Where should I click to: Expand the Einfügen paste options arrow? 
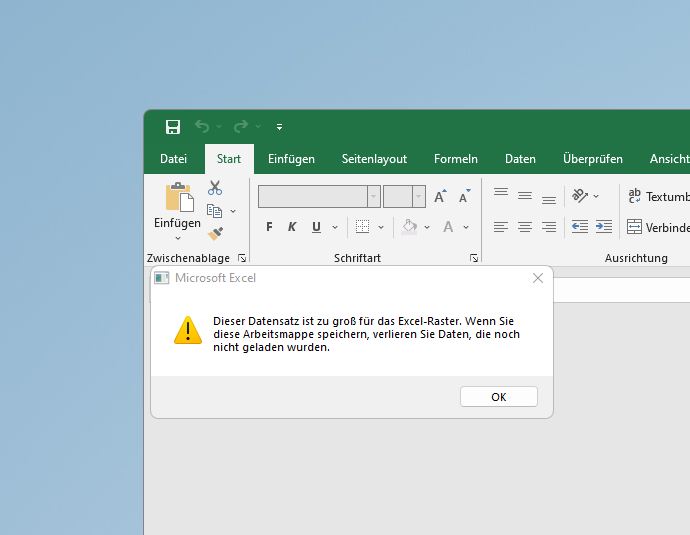point(178,238)
